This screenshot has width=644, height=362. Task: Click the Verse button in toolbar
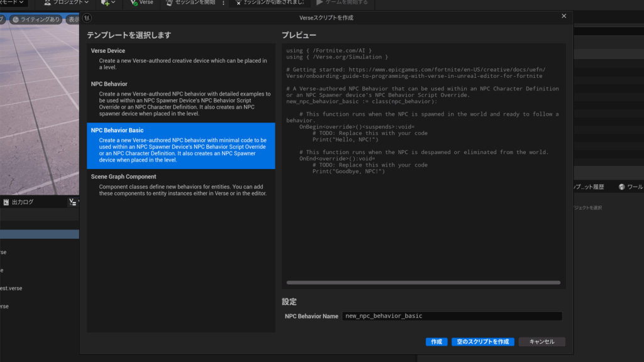142,3
